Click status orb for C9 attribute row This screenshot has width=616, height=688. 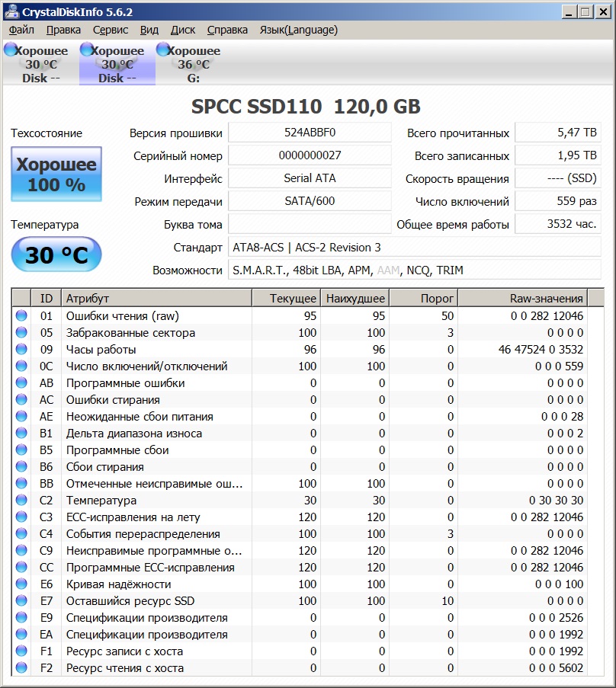pos(21,550)
